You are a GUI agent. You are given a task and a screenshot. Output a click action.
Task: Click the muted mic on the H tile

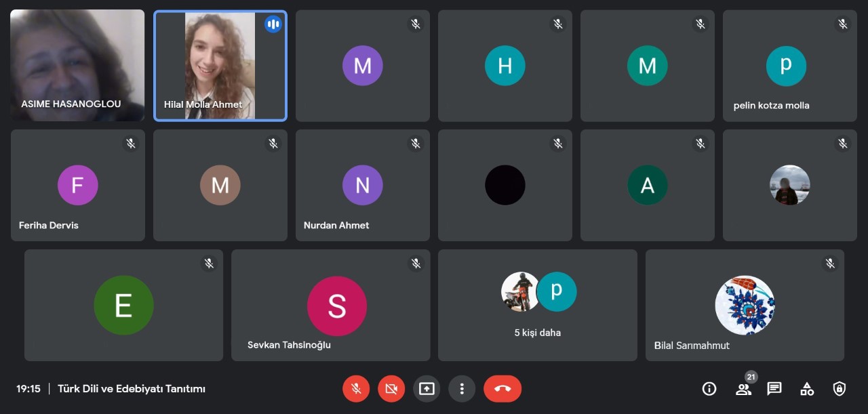(x=558, y=24)
